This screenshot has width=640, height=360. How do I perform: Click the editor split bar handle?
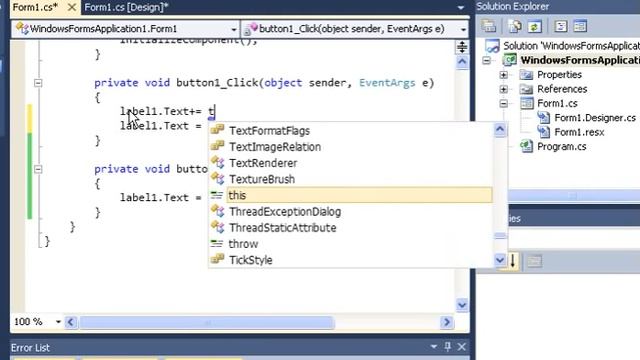click(x=462, y=47)
